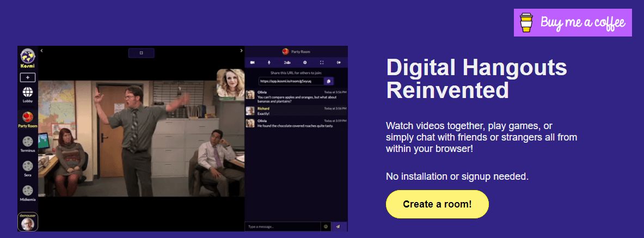Image resolution: width=644 pixels, height=238 pixels.
Task: Click the Share this URL label
Action: click(296, 73)
